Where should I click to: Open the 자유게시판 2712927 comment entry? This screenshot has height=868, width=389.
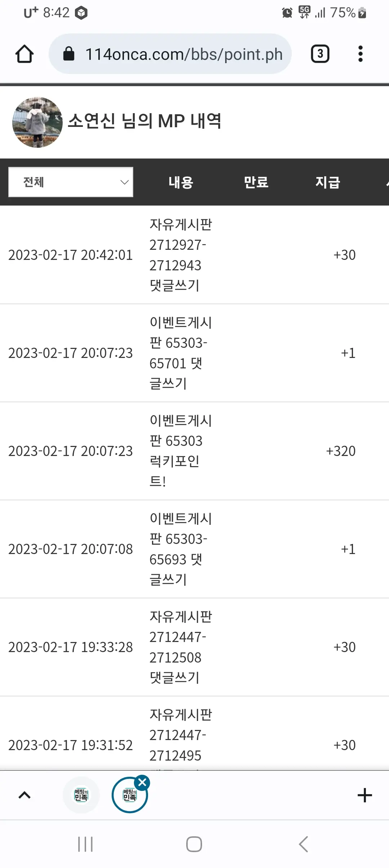[194, 255]
